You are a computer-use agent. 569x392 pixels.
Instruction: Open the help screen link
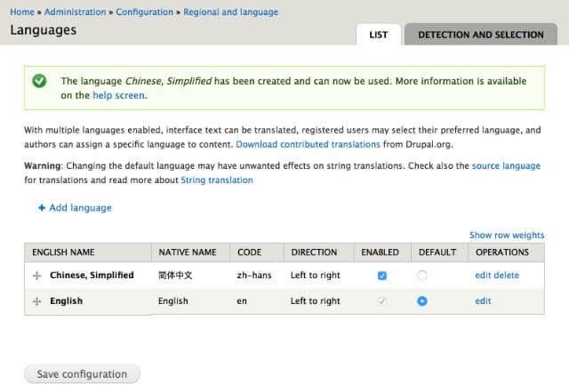click(118, 95)
